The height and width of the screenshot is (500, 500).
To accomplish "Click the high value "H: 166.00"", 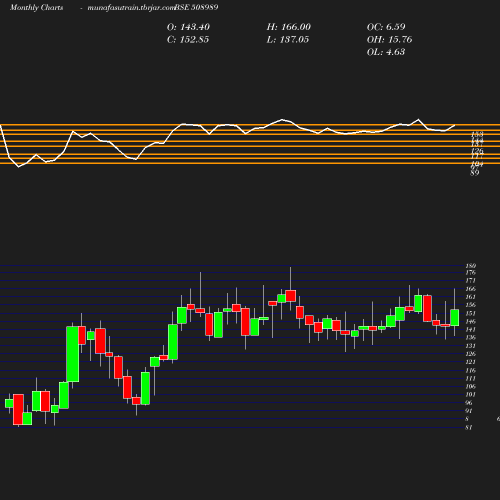I will pos(289,27).
